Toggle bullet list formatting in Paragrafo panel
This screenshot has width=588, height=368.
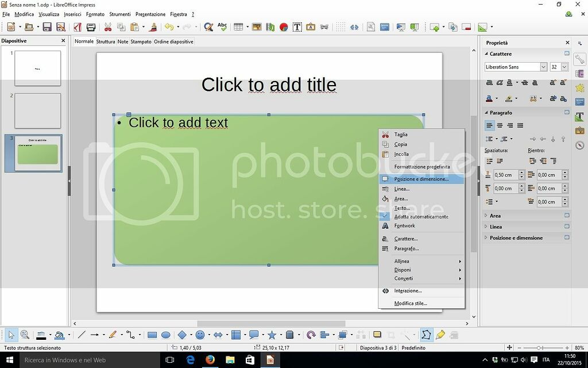tap(489, 139)
